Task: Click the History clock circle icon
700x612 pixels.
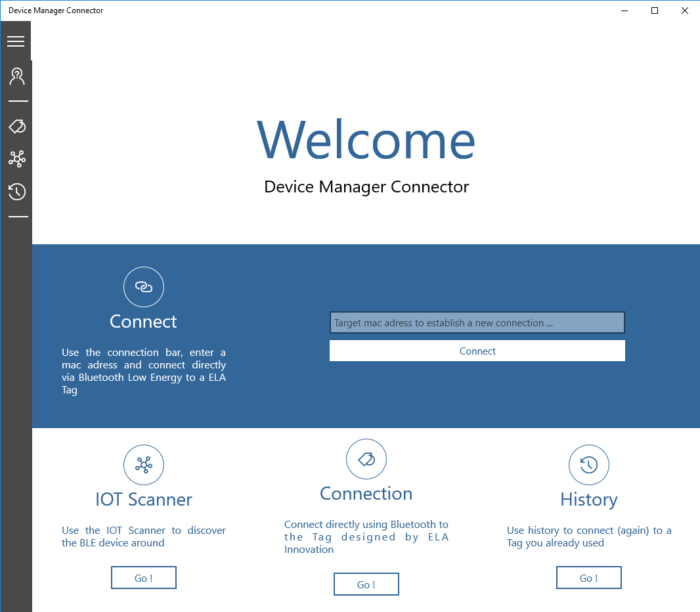Action: pyautogui.click(x=589, y=465)
